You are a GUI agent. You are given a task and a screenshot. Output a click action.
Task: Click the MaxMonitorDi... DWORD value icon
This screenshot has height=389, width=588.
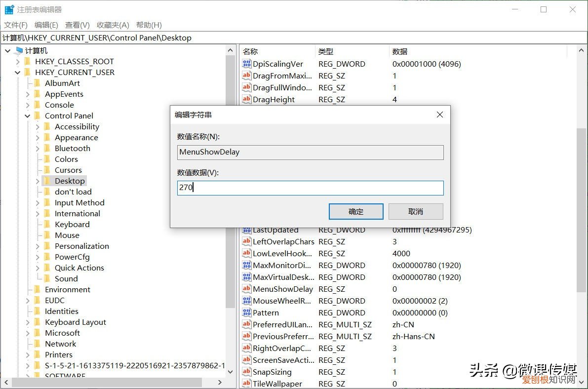(247, 265)
